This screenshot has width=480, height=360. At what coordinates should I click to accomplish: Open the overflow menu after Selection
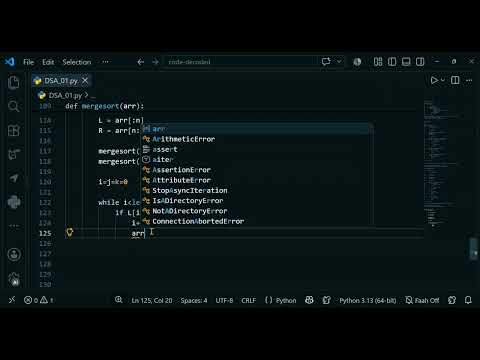click(x=105, y=62)
